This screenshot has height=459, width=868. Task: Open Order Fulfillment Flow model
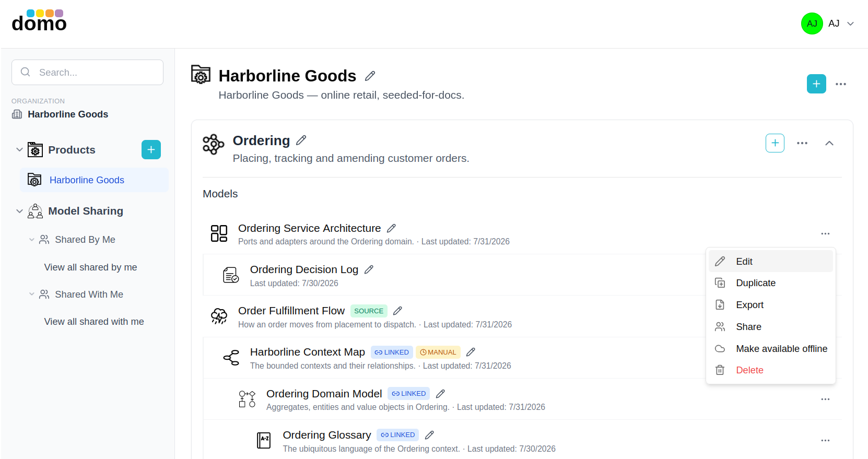click(x=291, y=311)
